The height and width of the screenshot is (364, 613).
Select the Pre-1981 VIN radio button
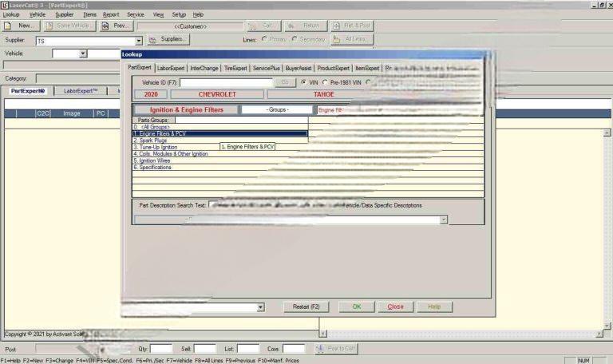tap(325, 82)
